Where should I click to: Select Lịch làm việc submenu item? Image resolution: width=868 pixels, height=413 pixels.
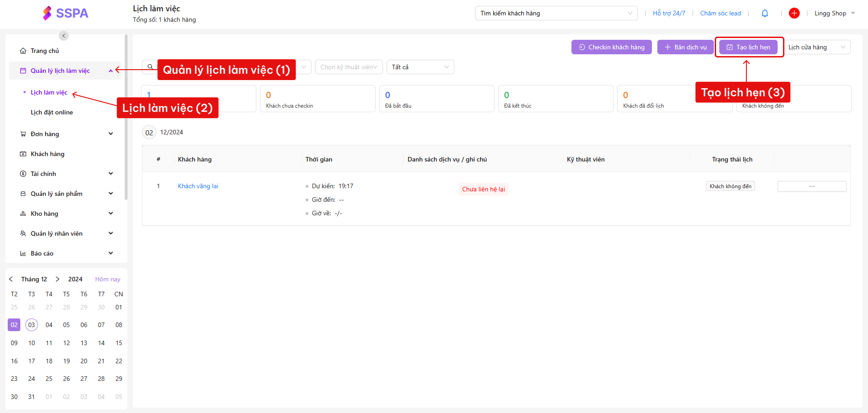point(49,92)
